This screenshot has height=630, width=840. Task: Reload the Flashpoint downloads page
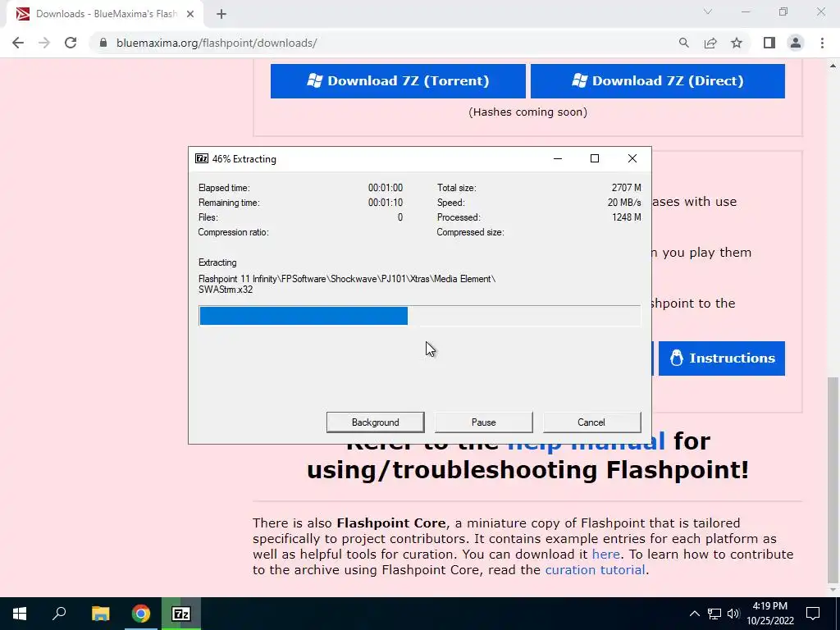pos(71,43)
